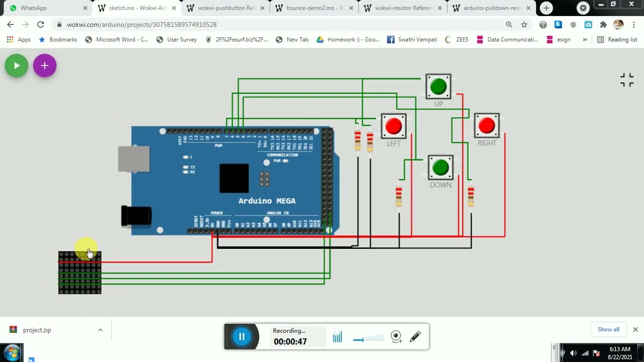The width and height of the screenshot is (644, 362).
Task: Open the Apps bookmark shortcut
Action: [19, 39]
